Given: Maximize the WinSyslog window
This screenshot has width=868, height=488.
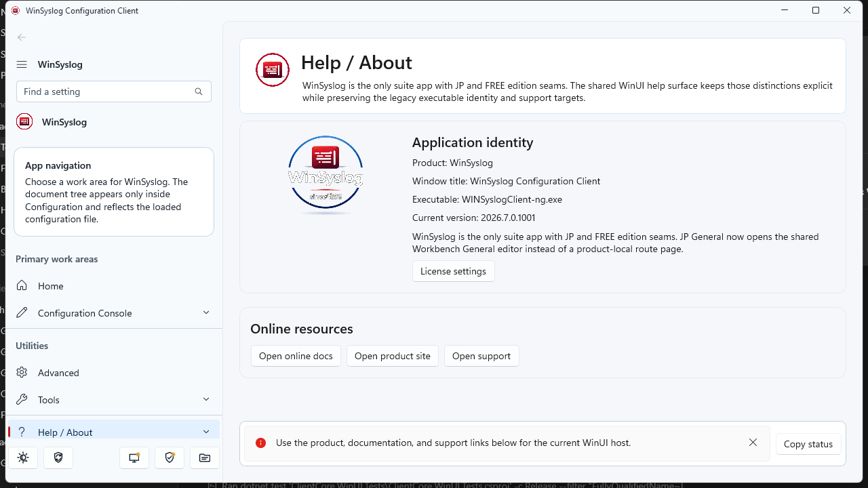Looking at the screenshot, I should pos(816,10).
